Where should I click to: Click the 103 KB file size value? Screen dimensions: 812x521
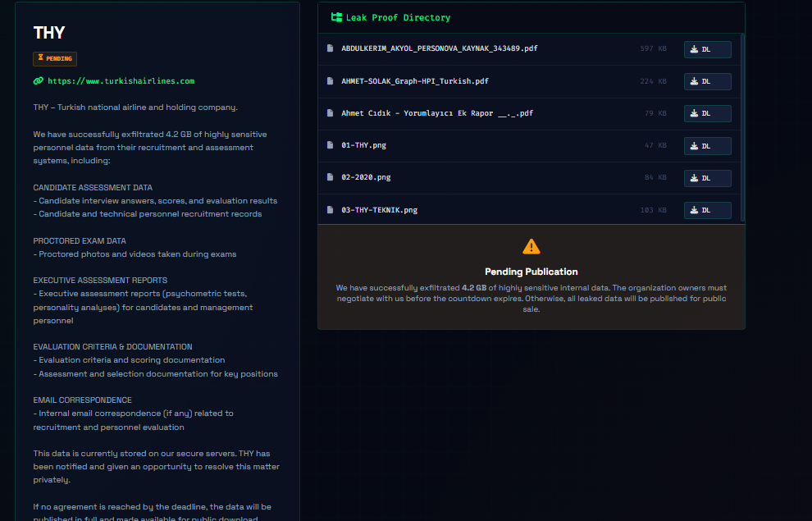(653, 210)
